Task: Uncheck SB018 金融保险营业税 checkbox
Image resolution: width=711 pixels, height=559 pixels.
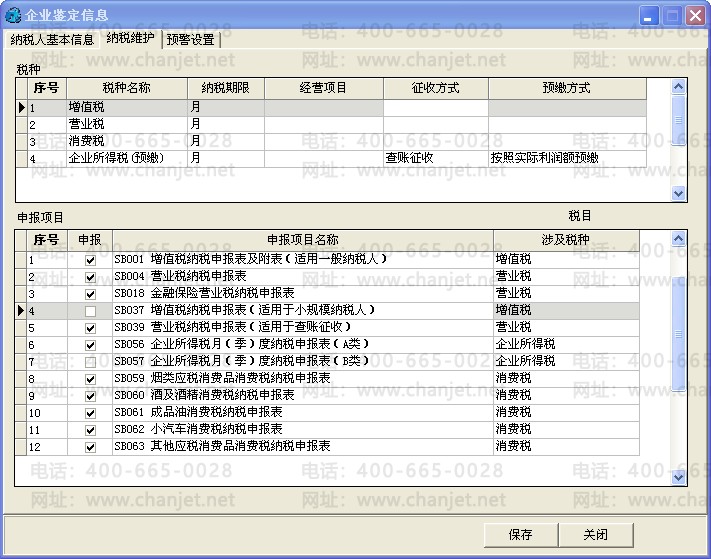Action: [90, 294]
